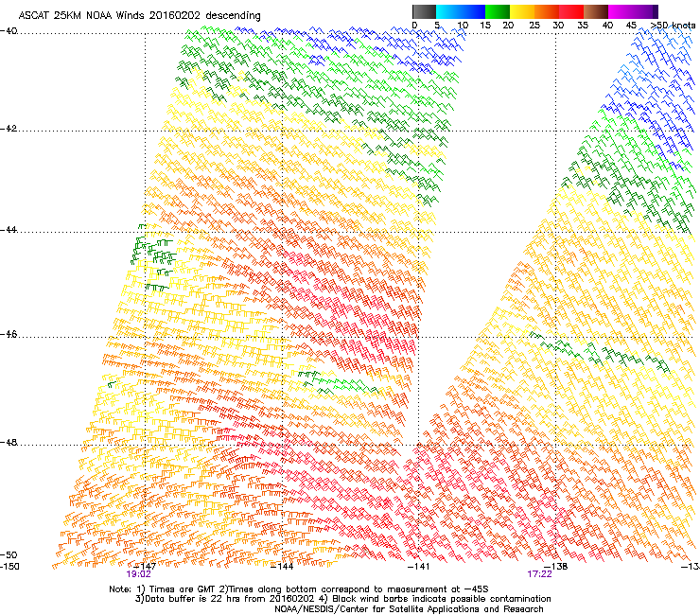The image size is (700, 615).
Task: Click the -48 latitude axis label
Action: click(x=9, y=442)
